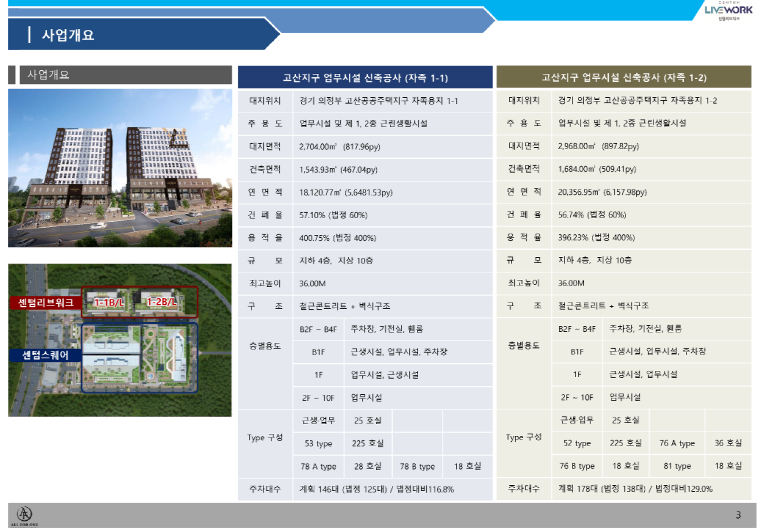Screen dimensions: 764x528
Task: Click the page number 3
Action: (738, 515)
